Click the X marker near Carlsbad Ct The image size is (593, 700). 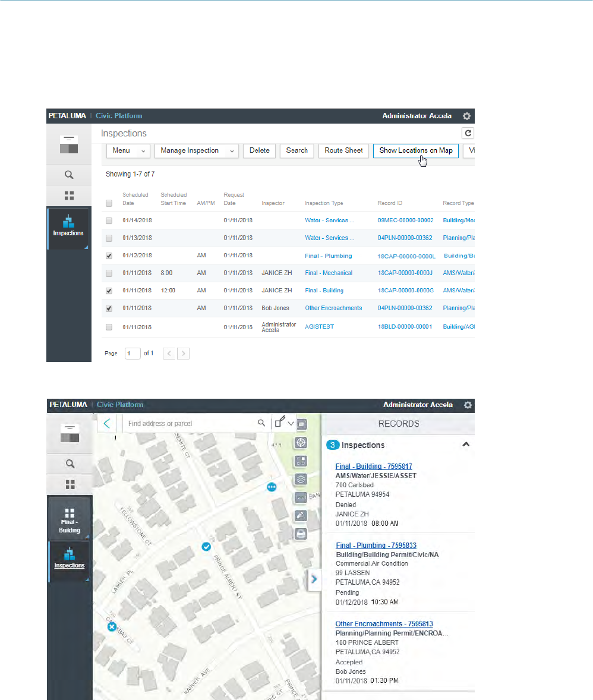pyautogui.click(x=112, y=627)
